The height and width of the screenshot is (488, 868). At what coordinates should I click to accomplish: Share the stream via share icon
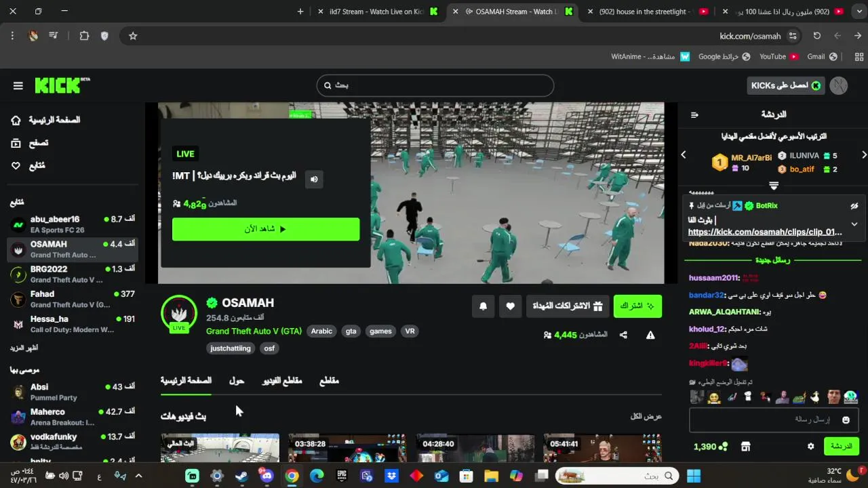click(x=623, y=335)
